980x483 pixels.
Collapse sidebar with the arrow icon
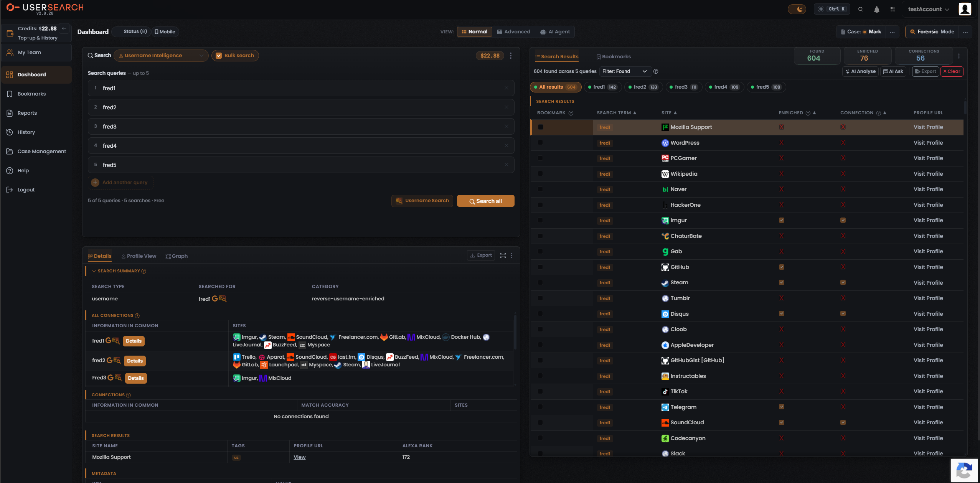pyautogui.click(x=64, y=28)
